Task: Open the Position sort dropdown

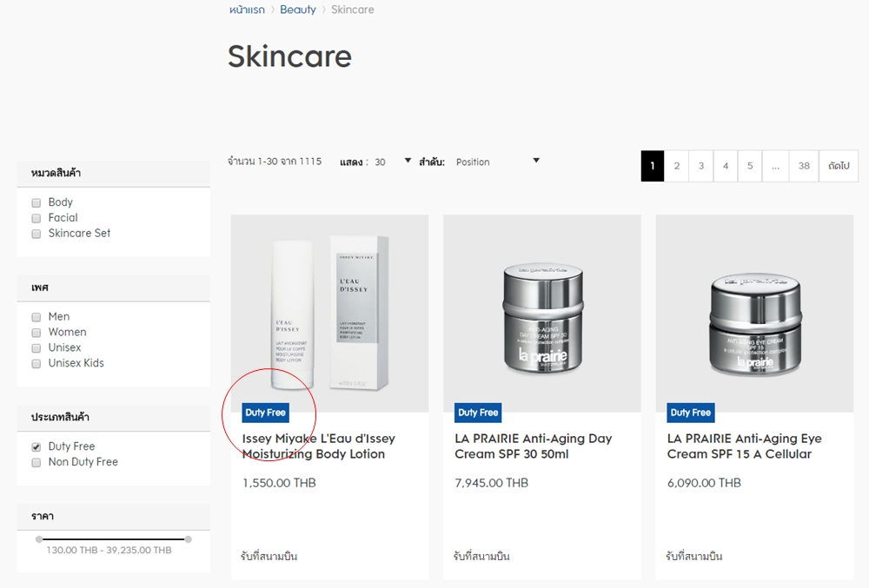Action: click(x=497, y=162)
